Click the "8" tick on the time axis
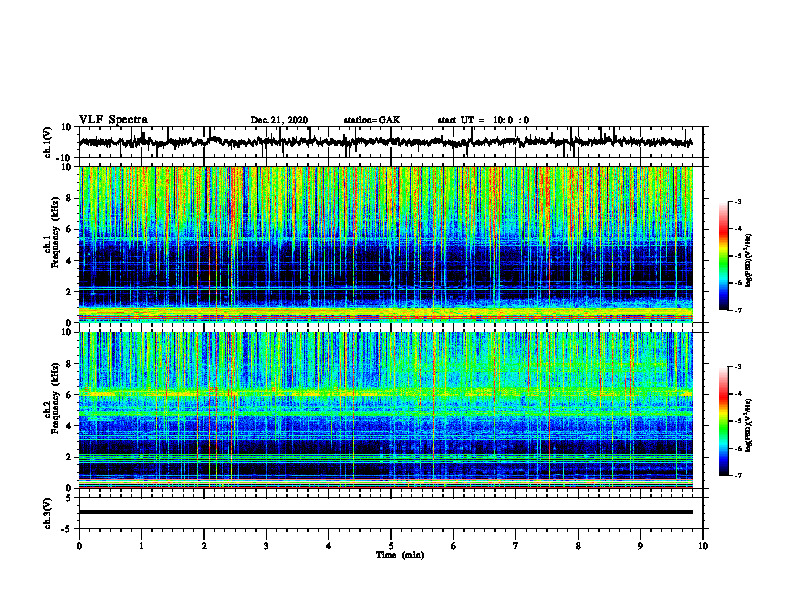This screenshot has height=612, width=792. (x=578, y=546)
